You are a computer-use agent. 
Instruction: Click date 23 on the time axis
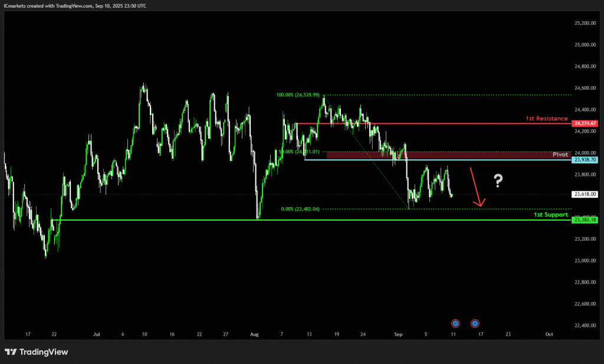click(x=508, y=335)
